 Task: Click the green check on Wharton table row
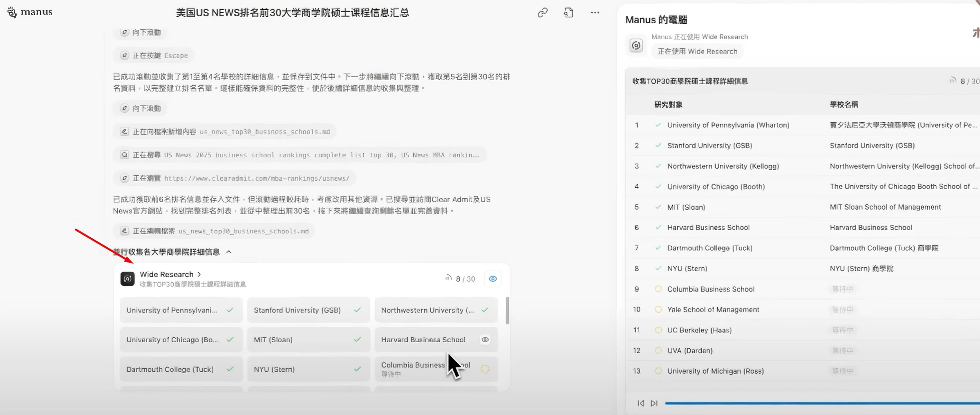pos(658,125)
